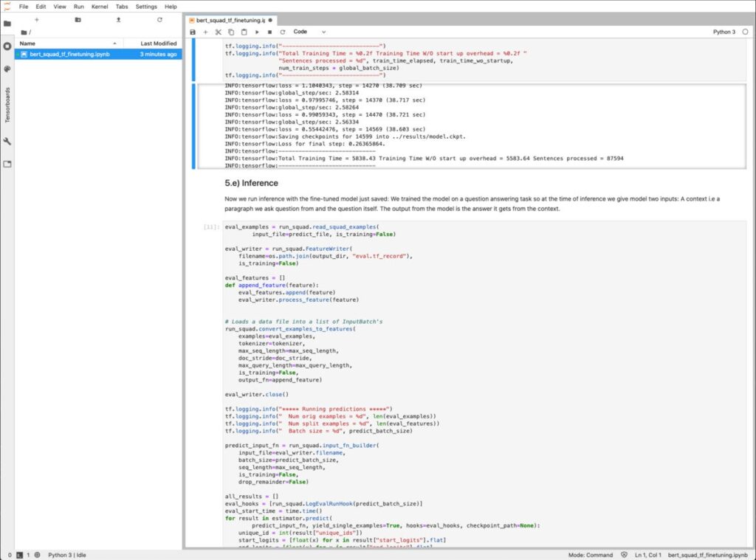This screenshot has width=756, height=560.
Task: Open the notebook tools wrench panel
Action: point(7,141)
